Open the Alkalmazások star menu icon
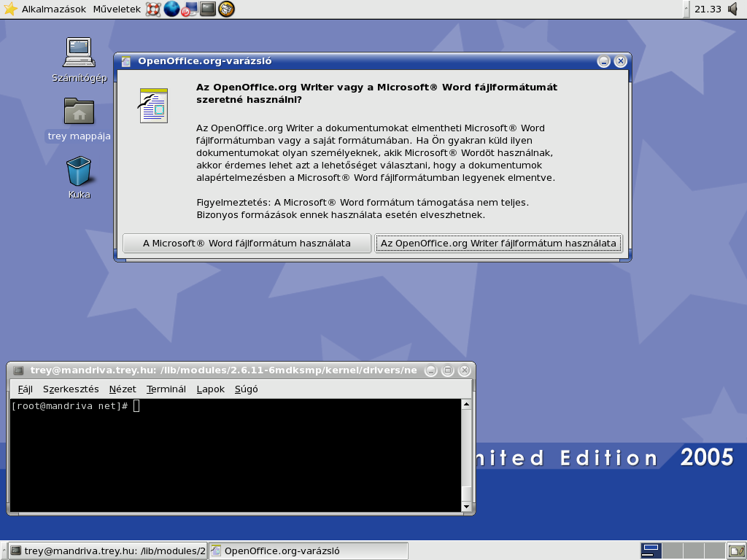The image size is (747, 560). pyautogui.click(x=10, y=9)
